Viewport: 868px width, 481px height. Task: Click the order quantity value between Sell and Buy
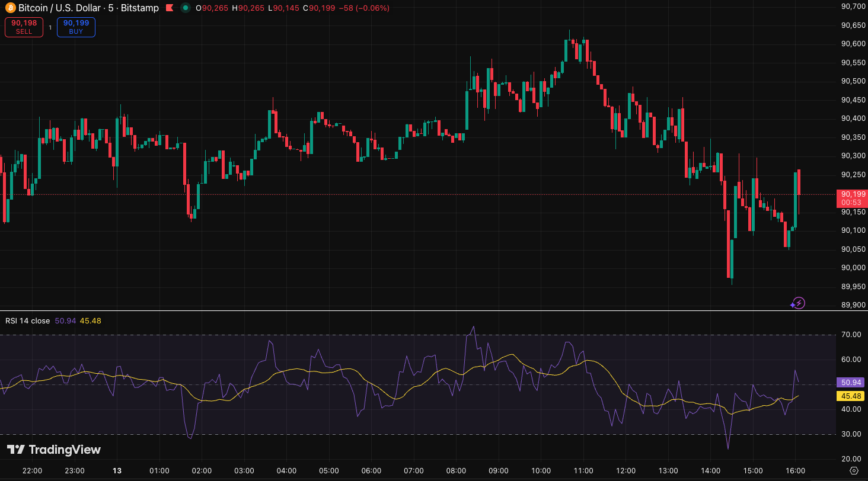coord(50,27)
